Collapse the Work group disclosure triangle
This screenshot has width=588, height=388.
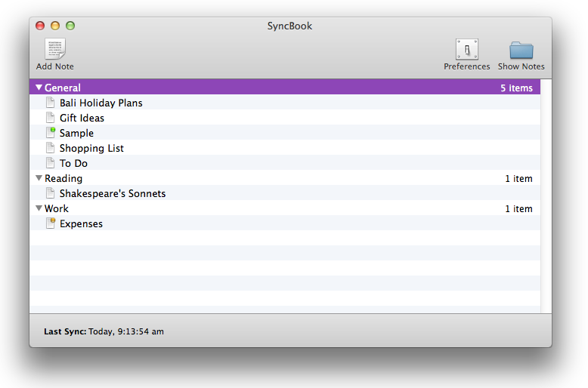coord(39,208)
